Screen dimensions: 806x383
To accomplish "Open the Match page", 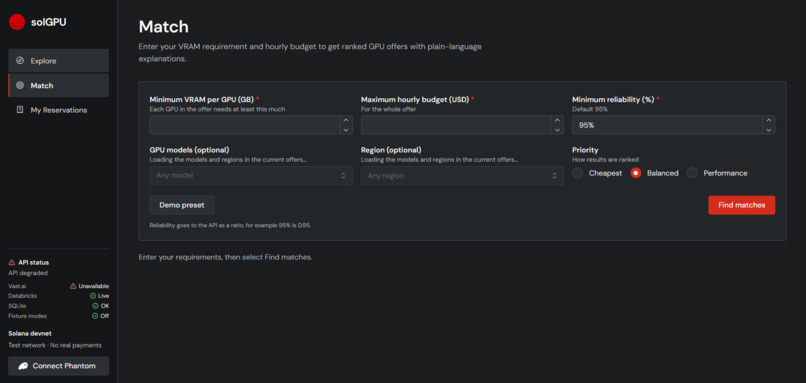I will pos(59,85).
